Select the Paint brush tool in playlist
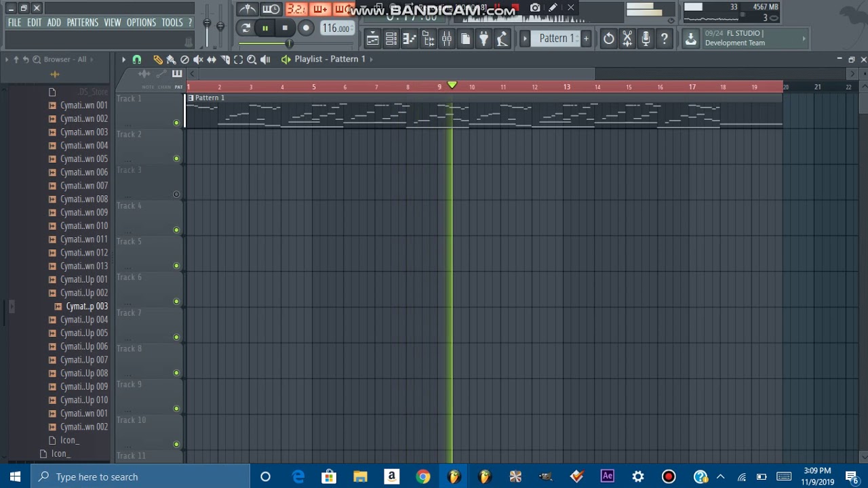Screen dimensions: 868x488 [171, 60]
